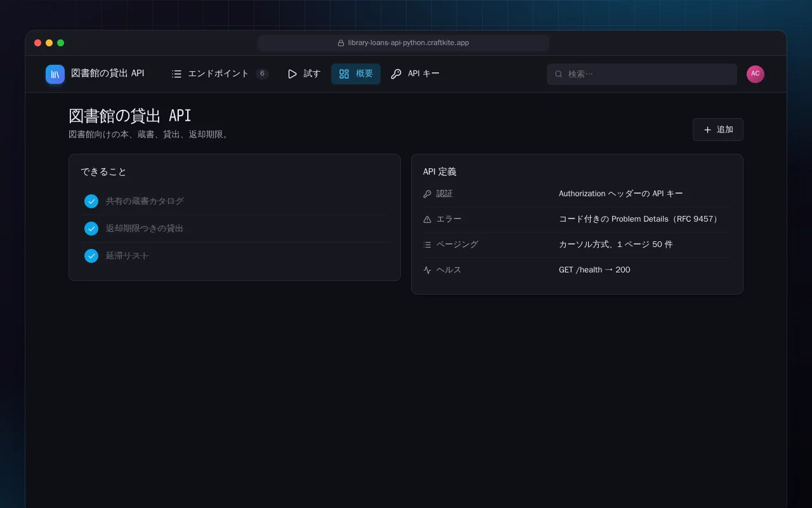Toggle the 共有の蔵書カタログ checkbox
812x508 pixels.
91,201
